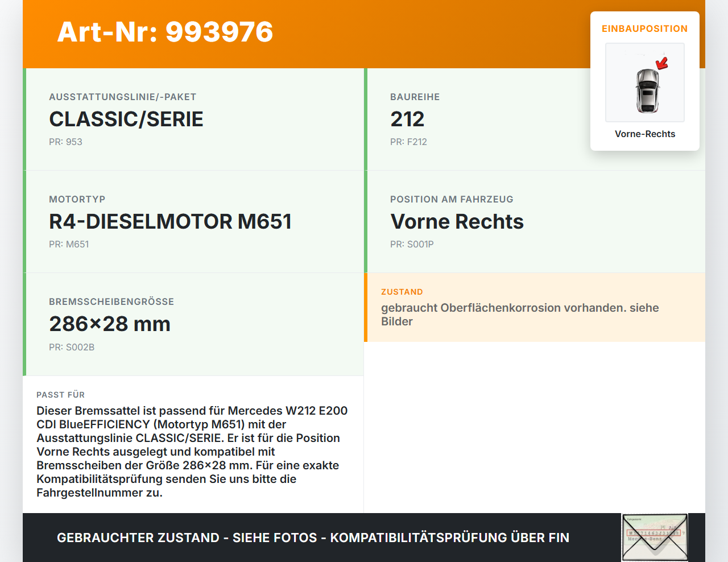This screenshot has height=562, width=728.
Task: Click the Art-Nr: 993976 title
Action: (x=165, y=32)
